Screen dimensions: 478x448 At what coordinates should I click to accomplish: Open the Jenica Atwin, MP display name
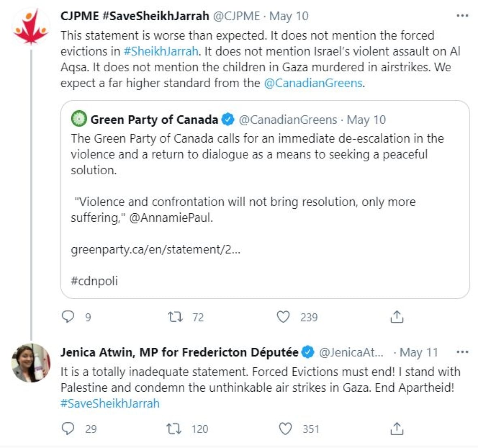pyautogui.click(x=179, y=352)
